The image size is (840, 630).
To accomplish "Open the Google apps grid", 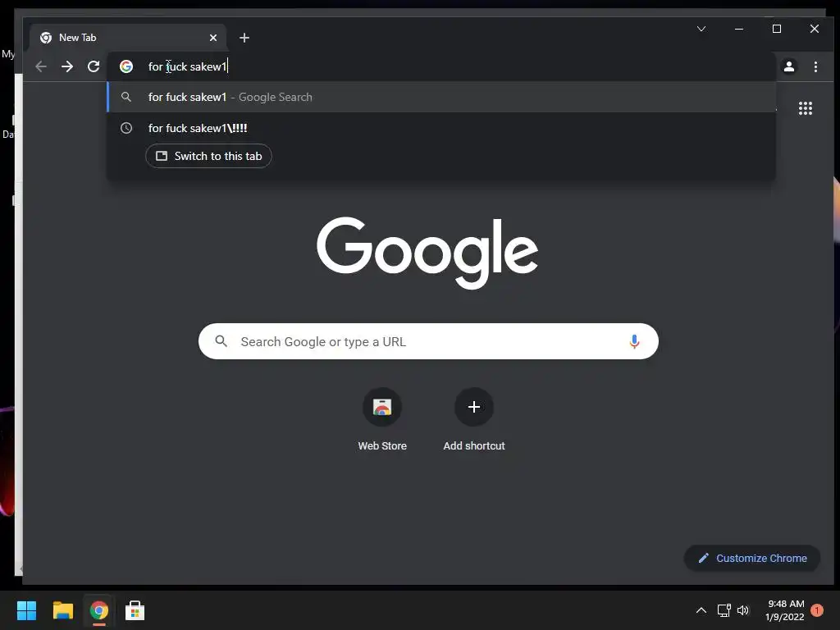I will (x=806, y=108).
